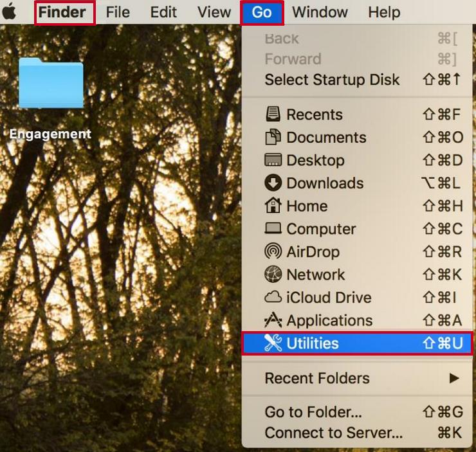This screenshot has width=476, height=452.
Task: Go to Recents
Action: click(x=357, y=114)
